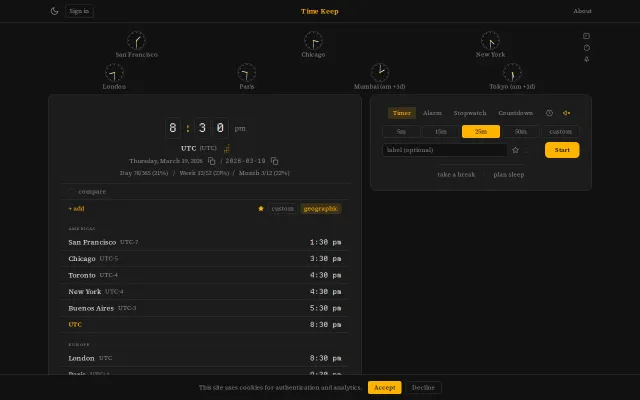The height and width of the screenshot is (400, 640).
Task: Choose the 25m timer preset
Action: (x=481, y=131)
